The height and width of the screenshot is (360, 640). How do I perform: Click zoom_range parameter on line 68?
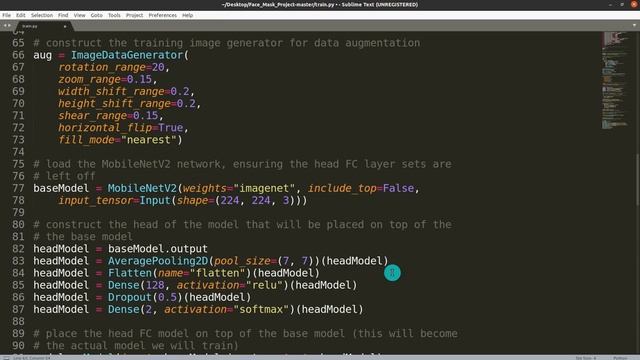click(x=89, y=79)
